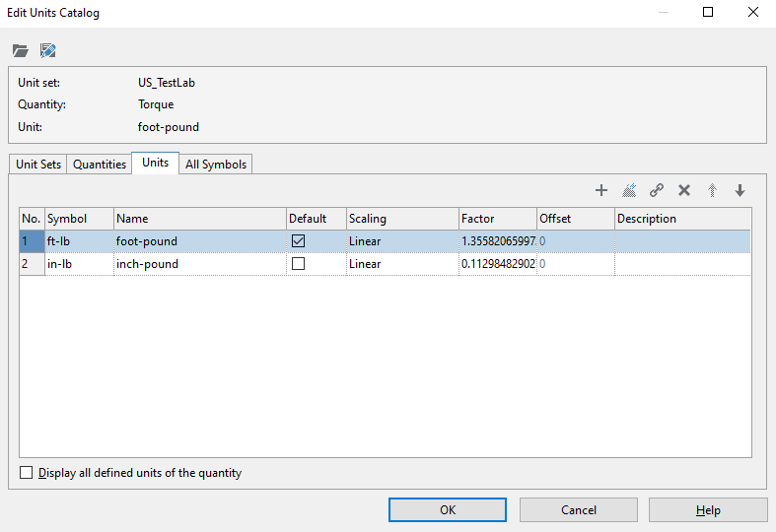Open Scaling cell for the foot-pound row

coord(401,241)
